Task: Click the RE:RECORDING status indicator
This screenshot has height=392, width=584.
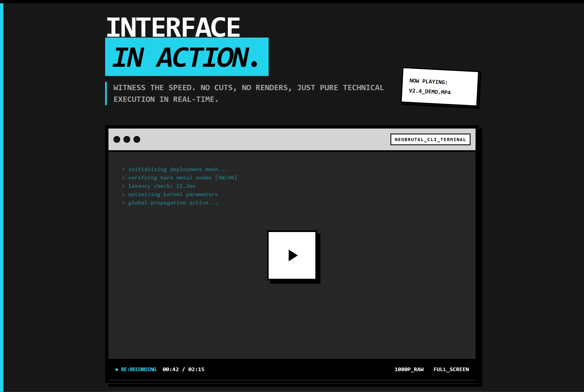Action: pos(136,369)
